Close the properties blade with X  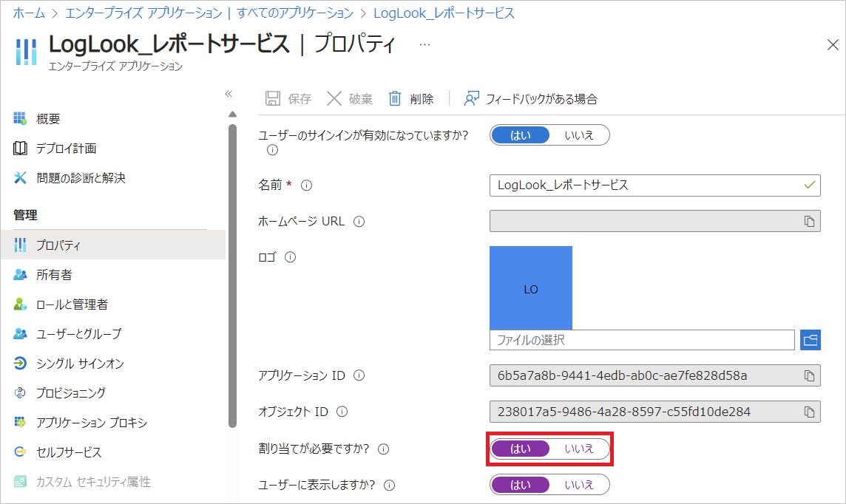(x=833, y=45)
